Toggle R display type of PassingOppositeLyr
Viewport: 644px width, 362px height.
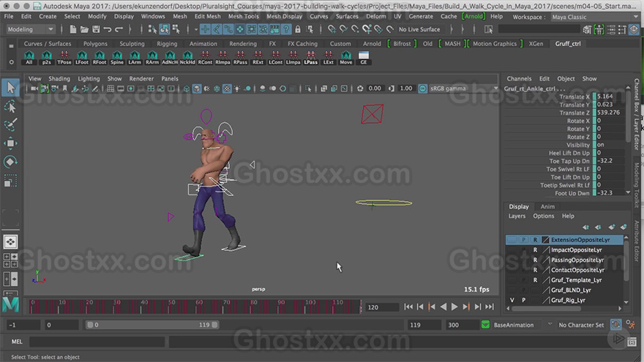coord(535,260)
